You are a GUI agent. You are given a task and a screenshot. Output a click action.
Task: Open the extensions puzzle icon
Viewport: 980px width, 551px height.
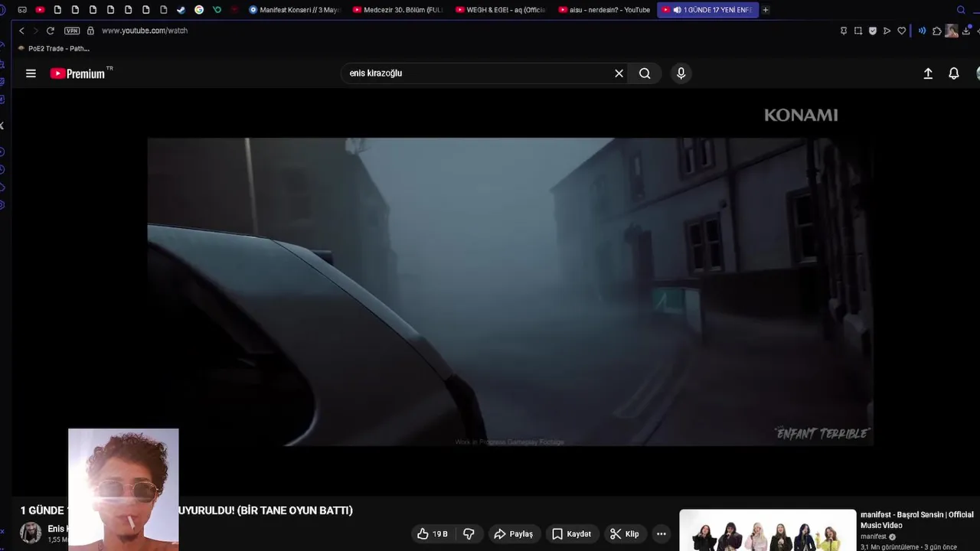pos(936,31)
